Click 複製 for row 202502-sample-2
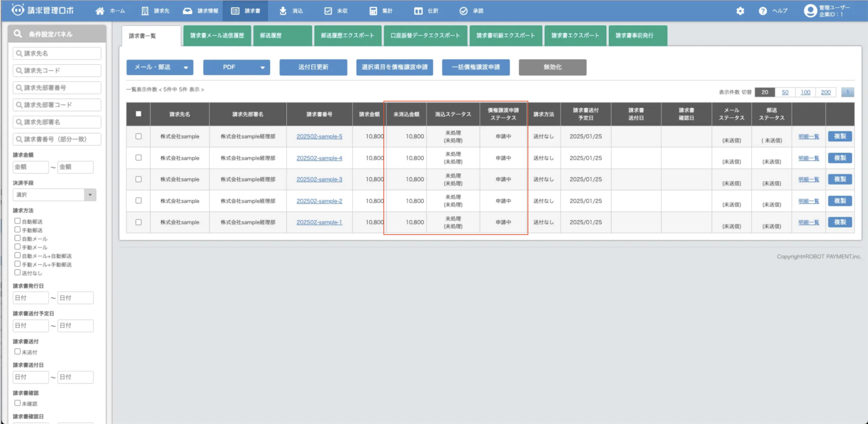This screenshot has width=868, height=424. click(840, 201)
